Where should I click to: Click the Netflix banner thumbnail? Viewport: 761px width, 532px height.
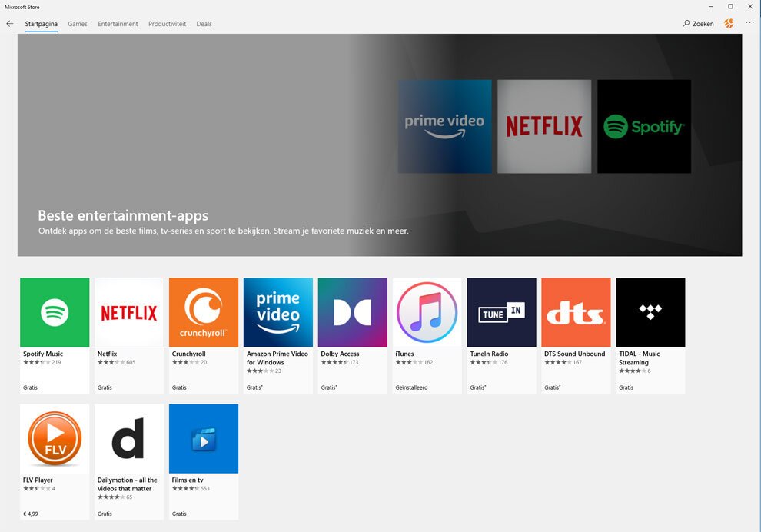[544, 126]
